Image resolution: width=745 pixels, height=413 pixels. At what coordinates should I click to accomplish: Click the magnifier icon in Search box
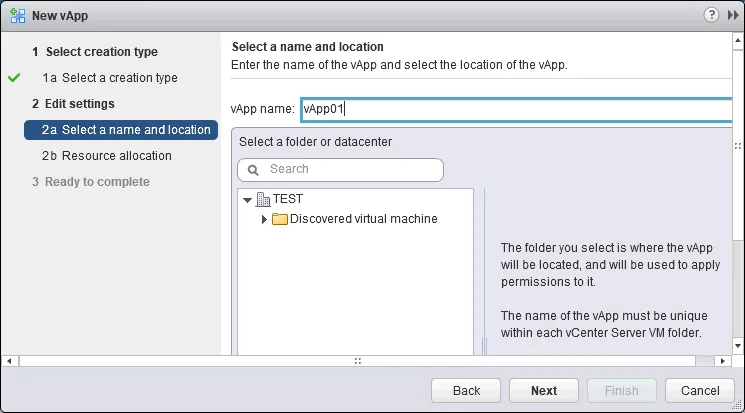tap(254, 170)
